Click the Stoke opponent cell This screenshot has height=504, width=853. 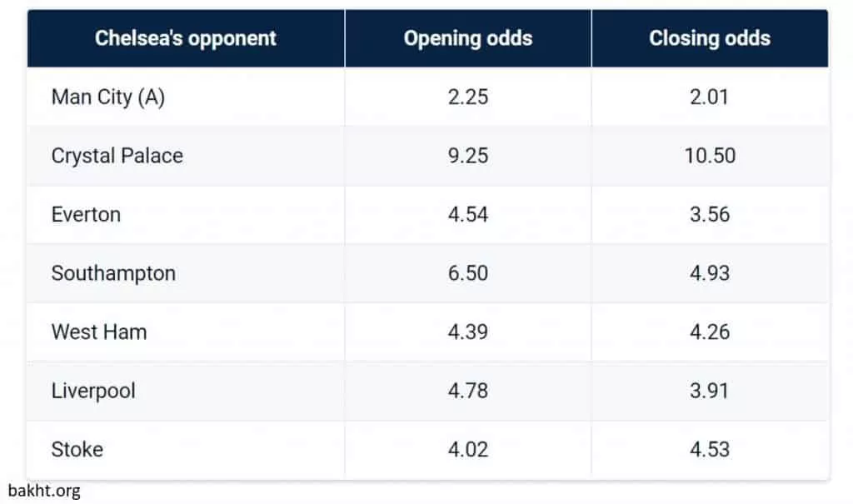[77, 449]
